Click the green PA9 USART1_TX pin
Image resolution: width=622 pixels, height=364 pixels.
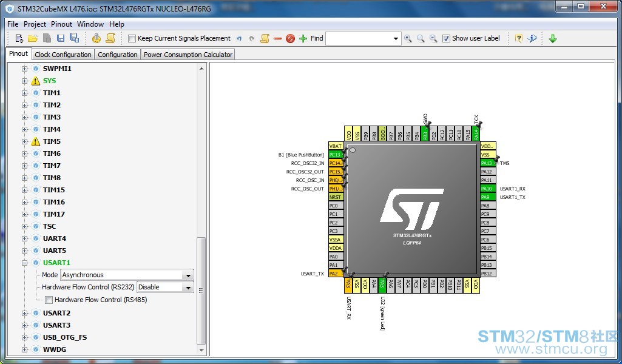point(488,197)
